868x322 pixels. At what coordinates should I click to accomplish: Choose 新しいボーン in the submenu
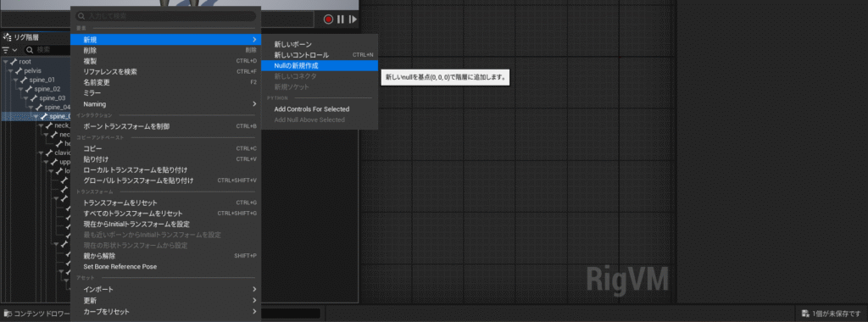click(320, 44)
